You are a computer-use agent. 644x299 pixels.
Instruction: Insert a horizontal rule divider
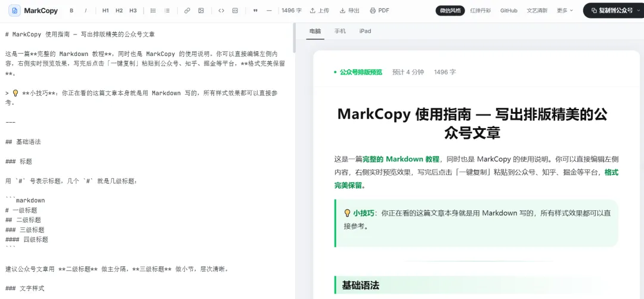click(269, 11)
